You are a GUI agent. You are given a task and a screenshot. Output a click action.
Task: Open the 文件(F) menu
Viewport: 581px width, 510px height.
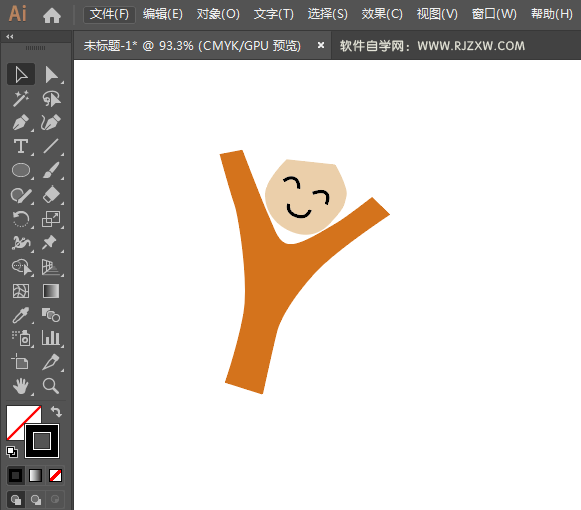click(109, 14)
